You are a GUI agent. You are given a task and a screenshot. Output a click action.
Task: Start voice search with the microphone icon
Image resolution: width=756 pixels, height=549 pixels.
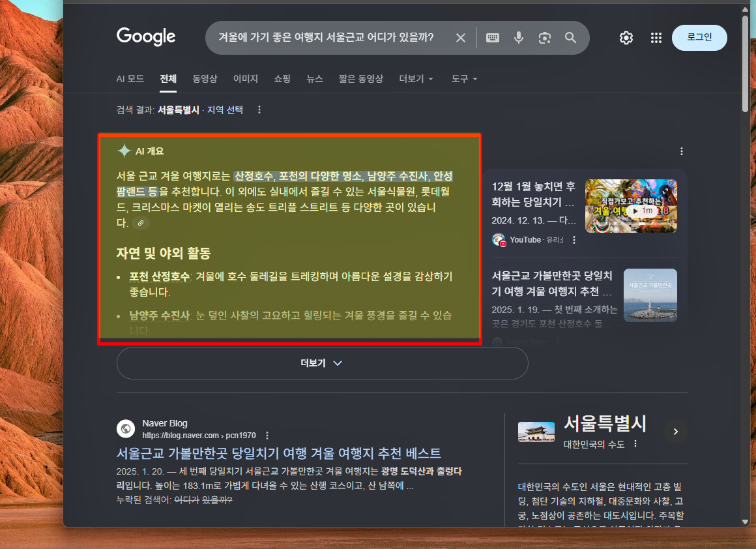(x=518, y=38)
